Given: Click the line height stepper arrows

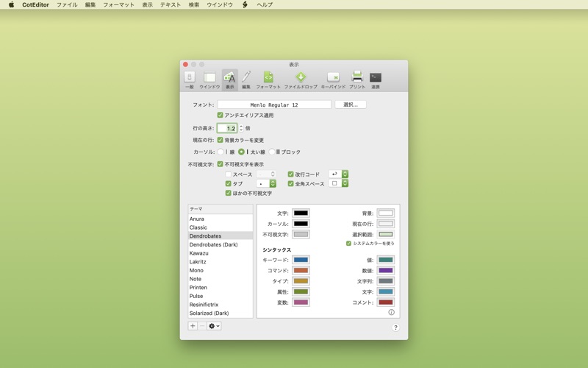Looking at the screenshot, I should tap(241, 128).
